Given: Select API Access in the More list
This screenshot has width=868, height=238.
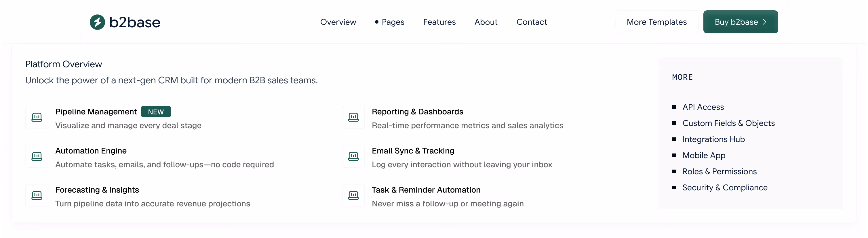Looking at the screenshot, I should pos(703,107).
